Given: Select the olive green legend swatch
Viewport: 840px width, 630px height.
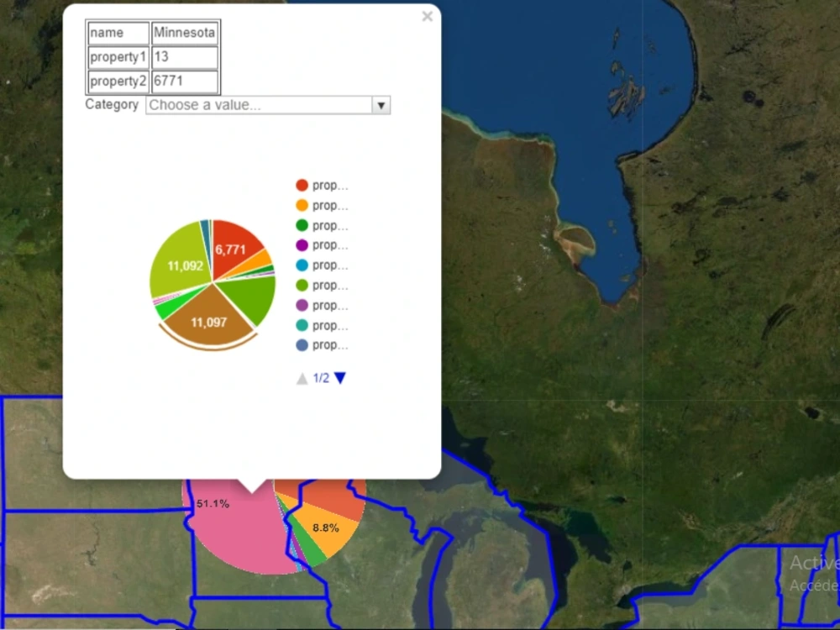Looking at the screenshot, I should point(302,286).
